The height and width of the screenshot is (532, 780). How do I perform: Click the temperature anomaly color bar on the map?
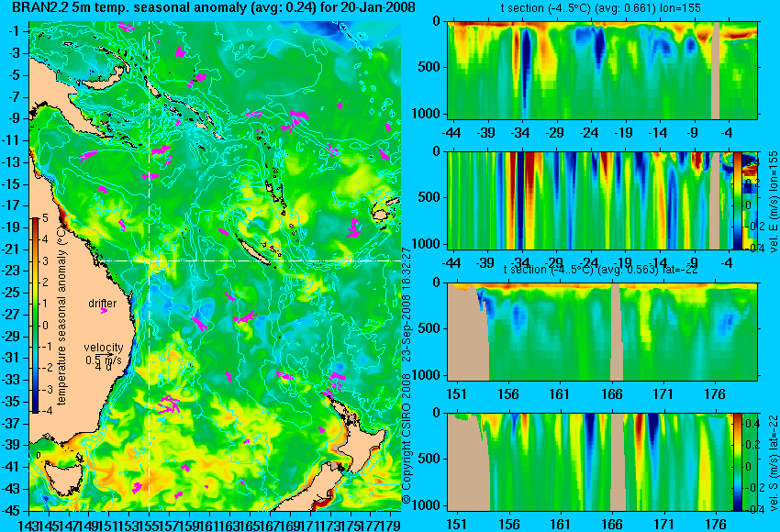tap(36, 316)
